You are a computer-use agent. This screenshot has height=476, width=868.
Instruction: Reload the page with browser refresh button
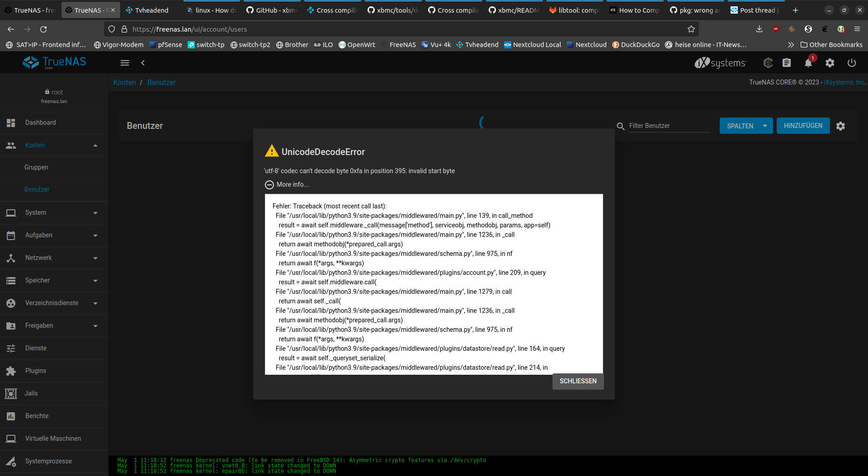tap(43, 29)
